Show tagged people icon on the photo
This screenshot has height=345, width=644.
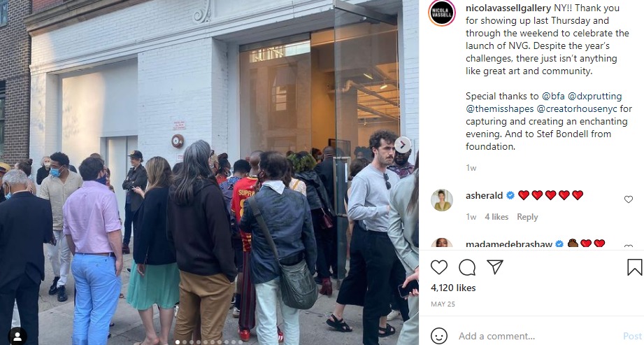[x=17, y=336]
